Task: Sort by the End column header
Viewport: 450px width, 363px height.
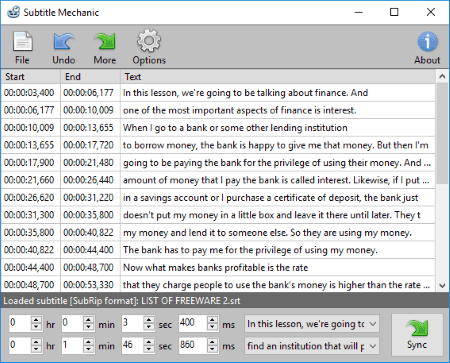Action: tap(90, 77)
